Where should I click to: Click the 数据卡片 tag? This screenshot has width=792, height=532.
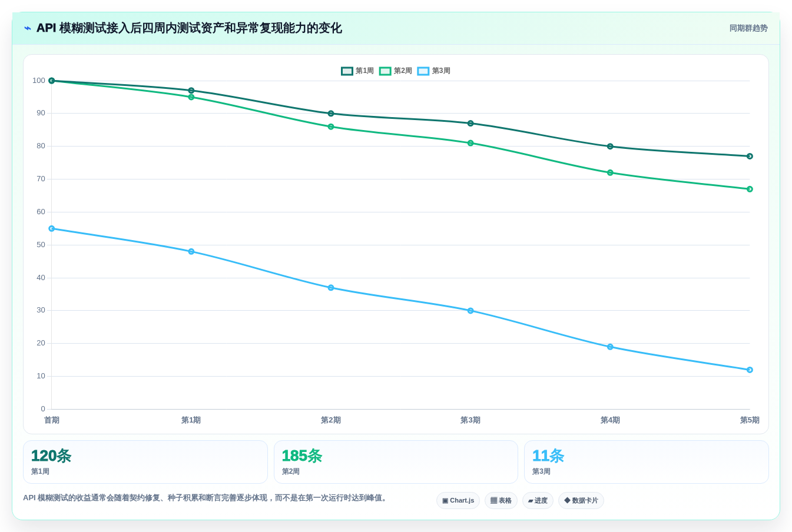pyautogui.click(x=581, y=501)
